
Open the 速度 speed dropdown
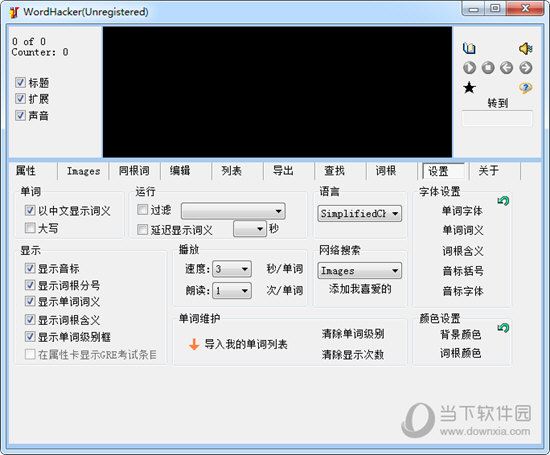[x=232, y=269]
